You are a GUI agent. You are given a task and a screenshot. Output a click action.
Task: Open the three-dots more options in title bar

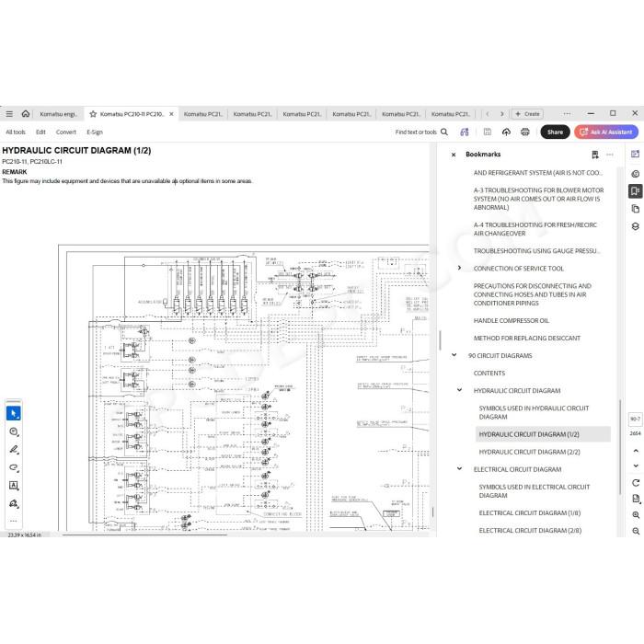click(x=567, y=114)
